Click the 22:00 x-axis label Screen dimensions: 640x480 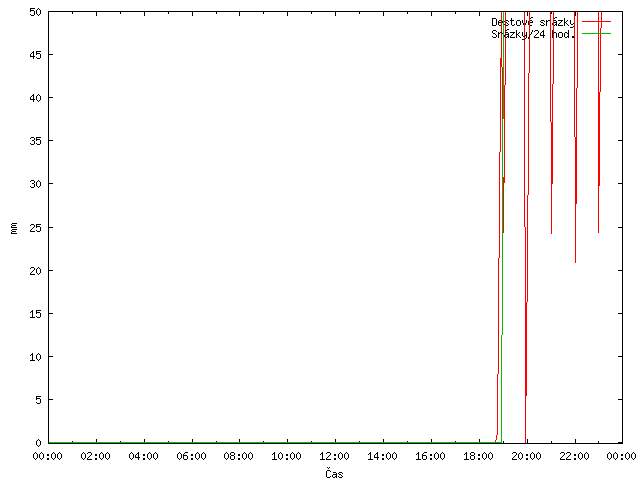[x=574, y=456]
